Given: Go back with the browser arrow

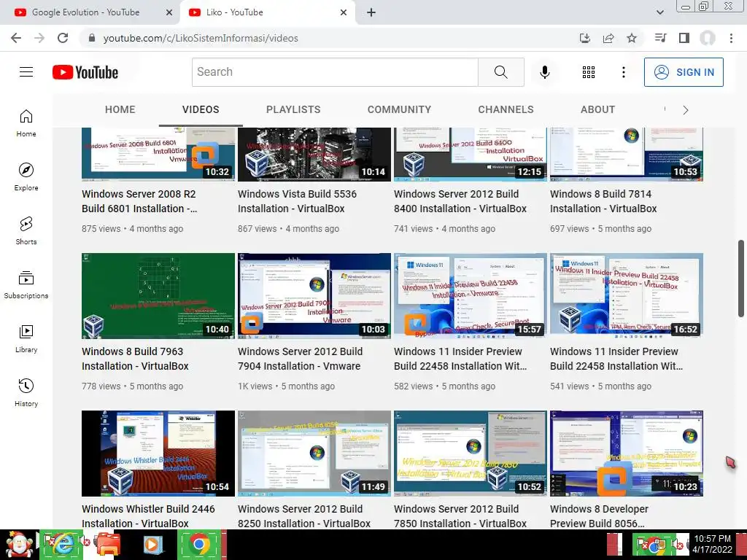Looking at the screenshot, I should pyautogui.click(x=16, y=38).
